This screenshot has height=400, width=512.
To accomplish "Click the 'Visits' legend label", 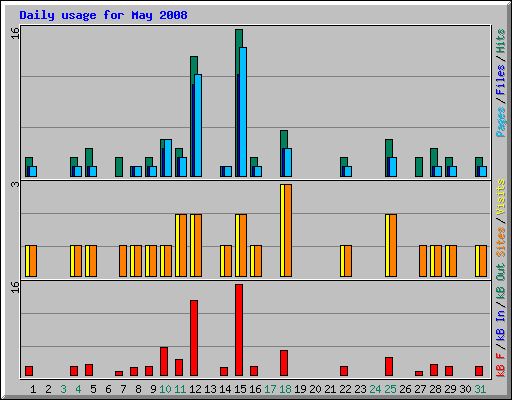I will (x=501, y=197).
